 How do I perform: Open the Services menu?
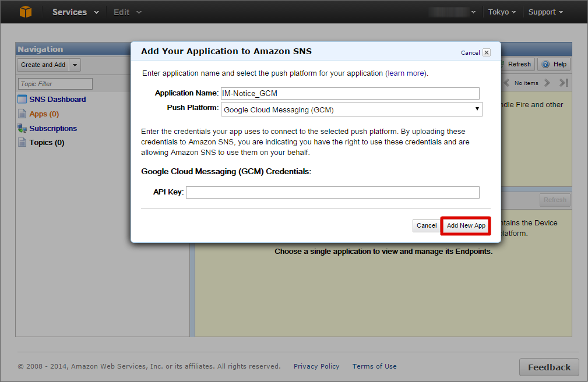point(75,12)
